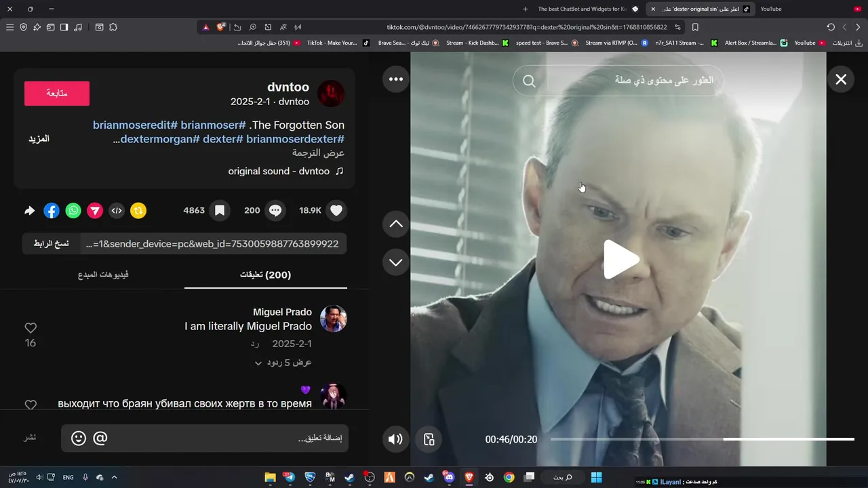Close the video viewer X button
This screenshot has width=868, height=488.
841,79
